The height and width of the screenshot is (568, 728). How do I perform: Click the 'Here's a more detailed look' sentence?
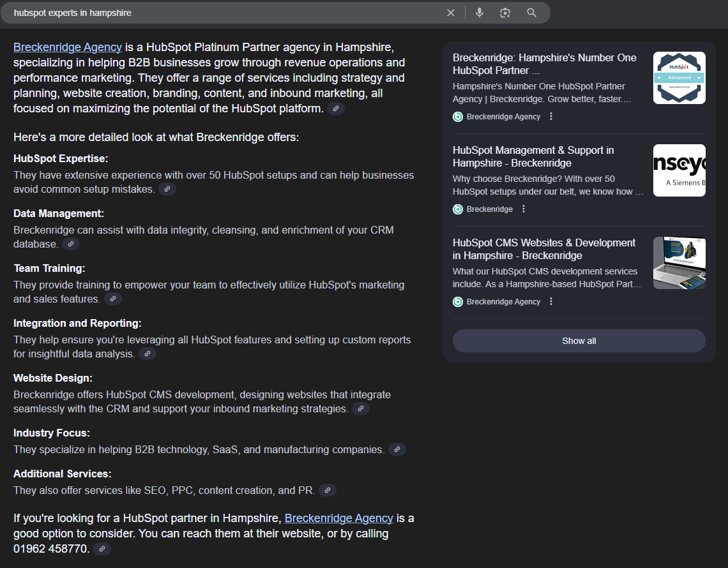coord(156,137)
